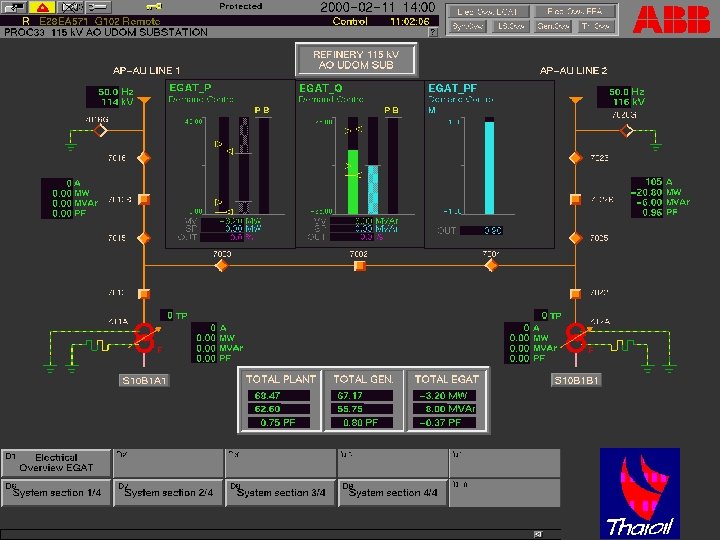Click the 2000-02-11 14:00 date display
Screen dimensions: 720x540
click(x=377, y=7)
